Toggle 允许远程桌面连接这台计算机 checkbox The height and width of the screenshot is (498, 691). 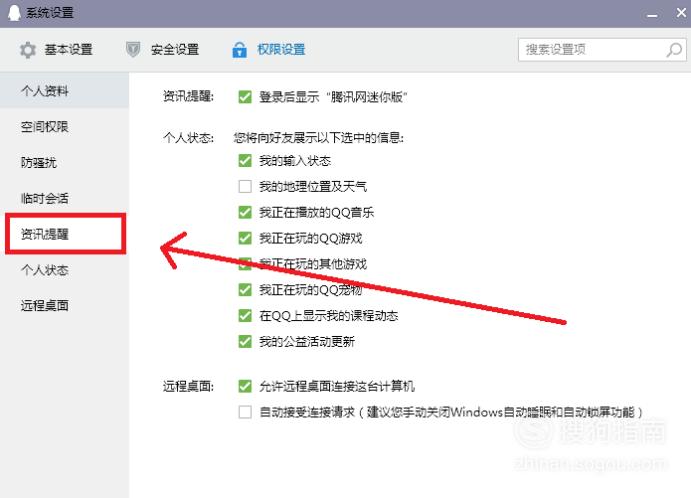[245, 387]
